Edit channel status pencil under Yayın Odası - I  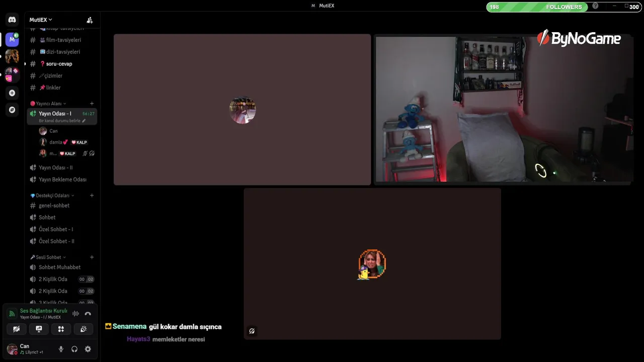coord(84,121)
